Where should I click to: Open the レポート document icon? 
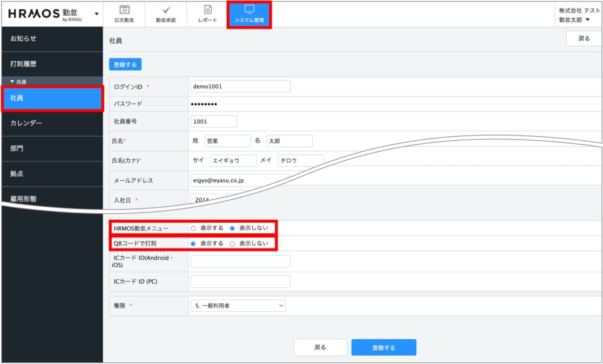pos(207,10)
